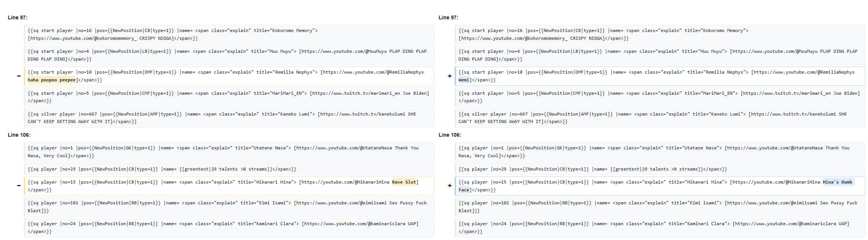The width and height of the screenshot is (868, 240).
Task: Select the removed Hikanari Hina block on left
Action: 229,186
